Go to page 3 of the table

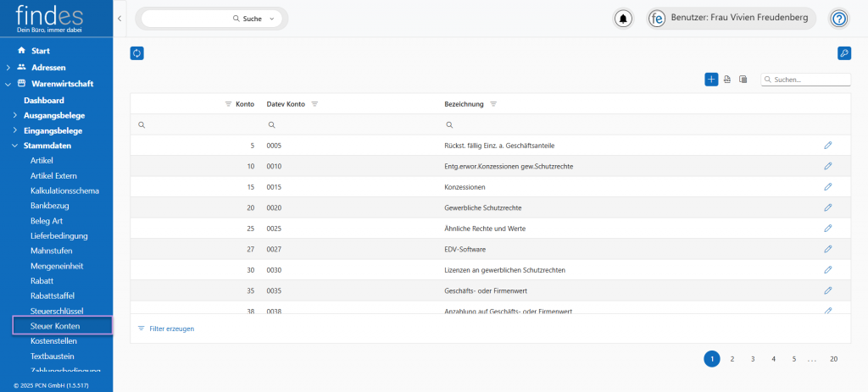coord(753,359)
